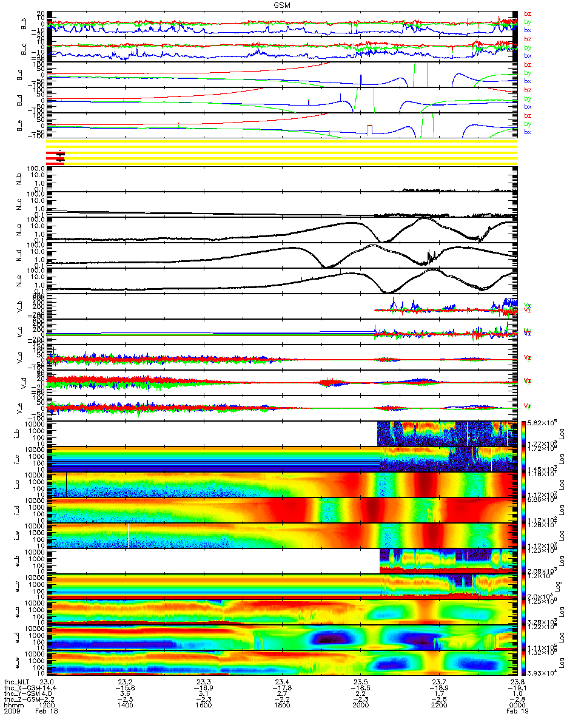
Task: Click the thc_Y-GSM axis row label
Action: pos(21,693)
